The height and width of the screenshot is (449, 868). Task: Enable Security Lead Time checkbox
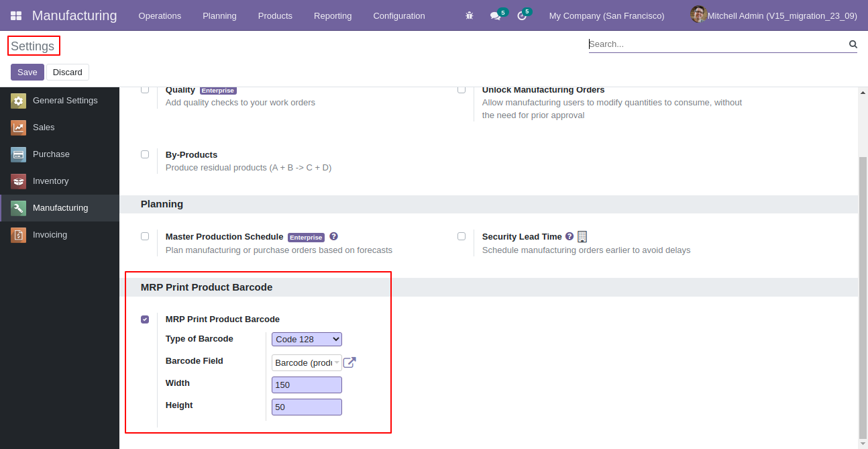462,236
